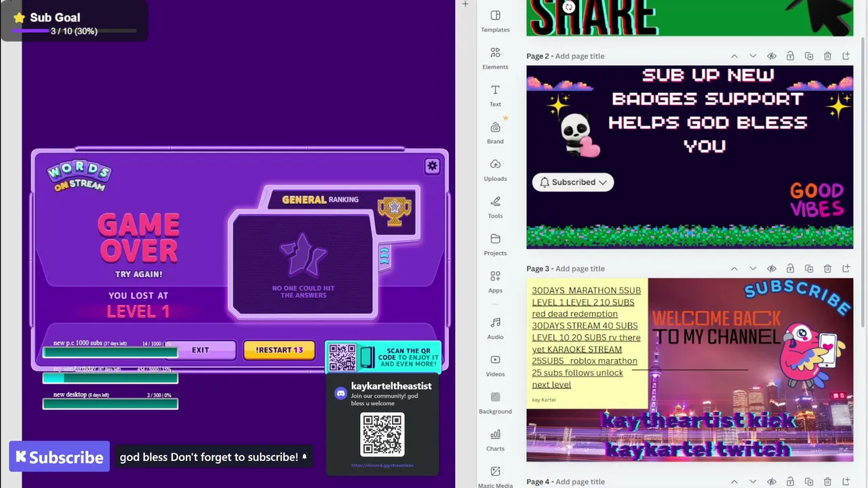
Task: Lock Page 3 using the padlock
Action: coord(790,269)
